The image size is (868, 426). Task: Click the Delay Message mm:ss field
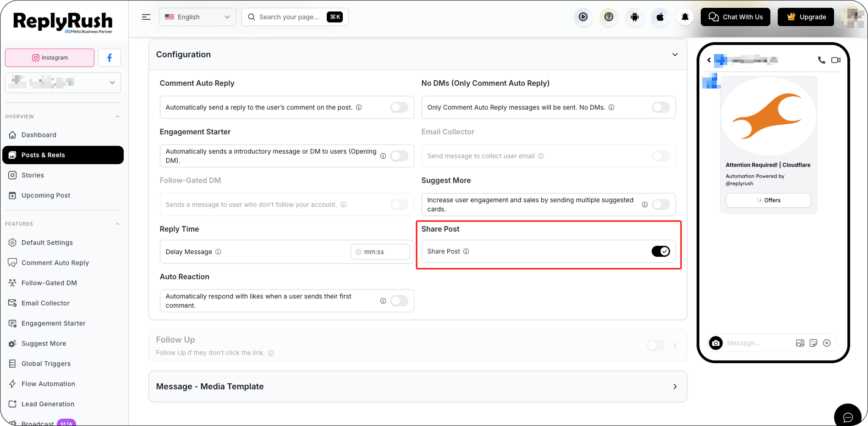coord(380,252)
